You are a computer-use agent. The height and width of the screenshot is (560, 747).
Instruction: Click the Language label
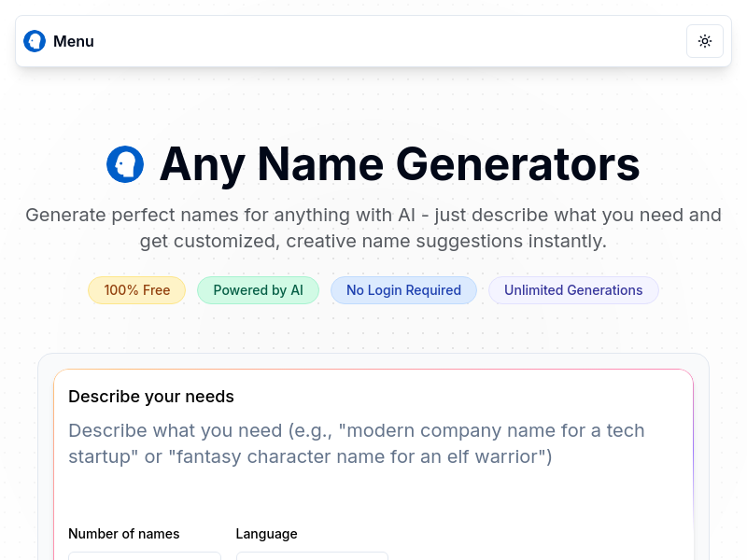click(266, 534)
